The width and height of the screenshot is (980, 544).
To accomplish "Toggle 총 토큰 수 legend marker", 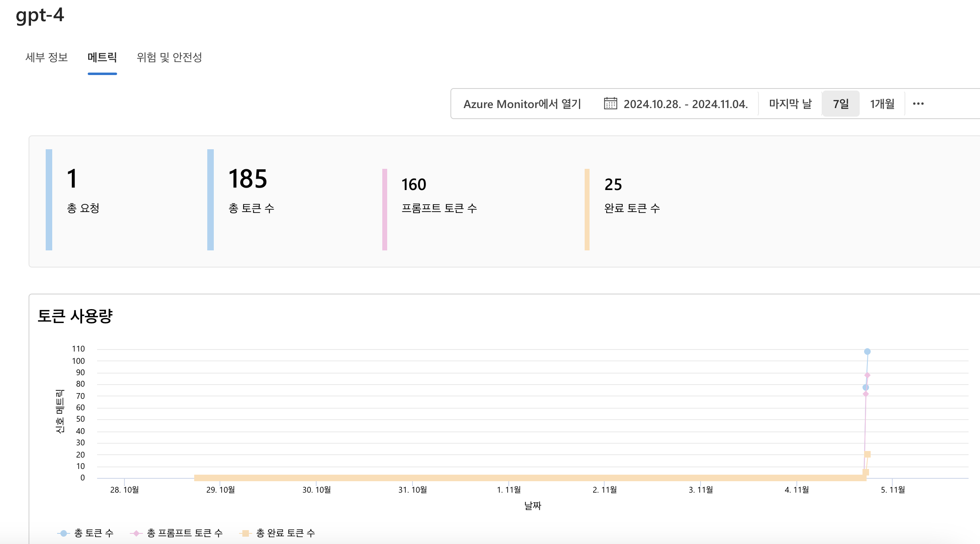I will (x=63, y=533).
